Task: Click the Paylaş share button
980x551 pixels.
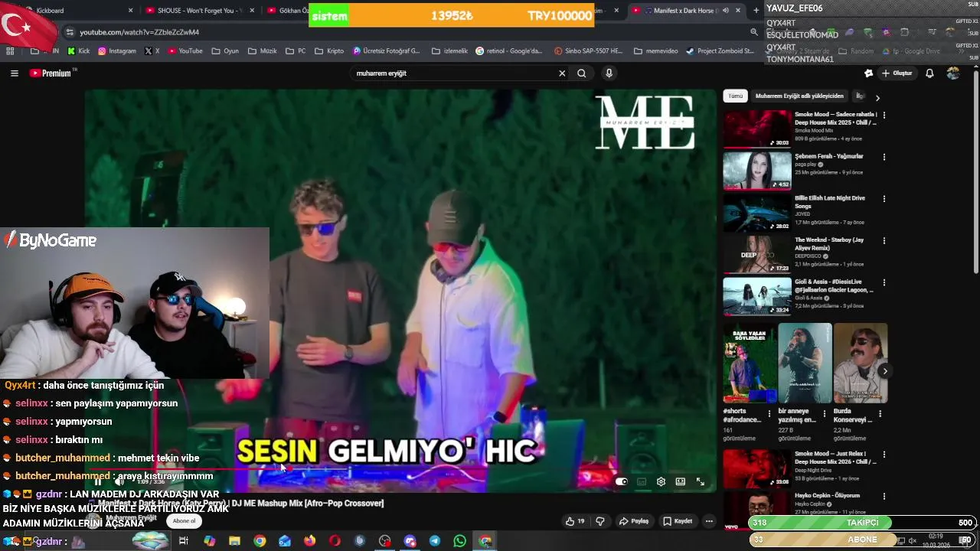Action: (635, 521)
